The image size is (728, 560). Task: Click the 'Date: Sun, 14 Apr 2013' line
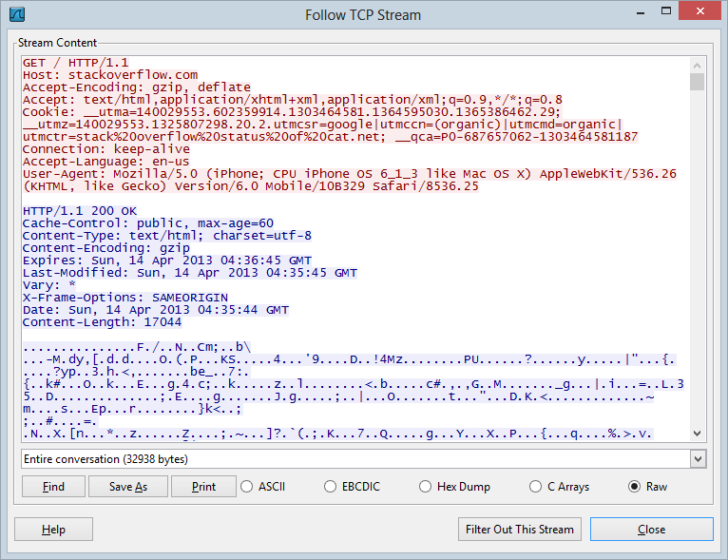tap(156, 310)
